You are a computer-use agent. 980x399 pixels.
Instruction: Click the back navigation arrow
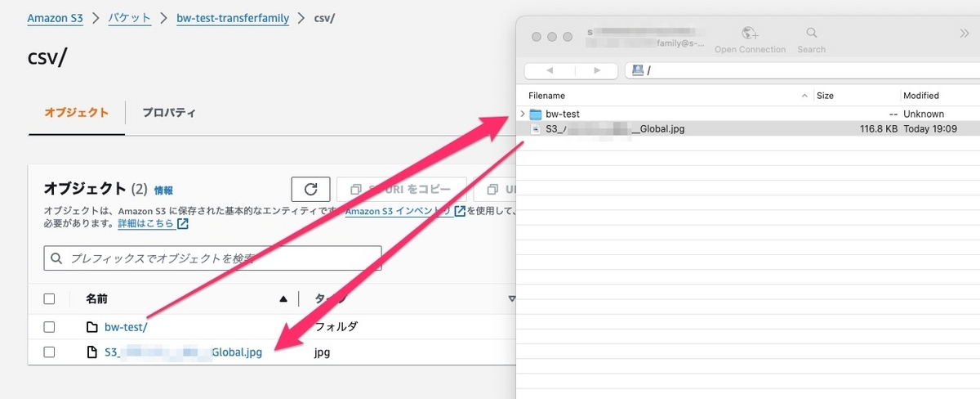pos(549,70)
